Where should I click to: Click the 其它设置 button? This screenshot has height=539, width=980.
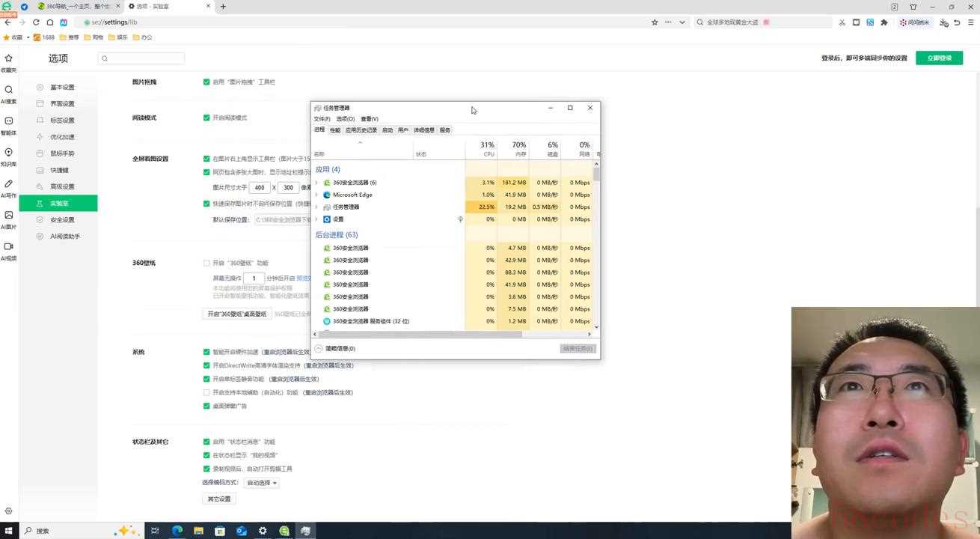tap(219, 499)
